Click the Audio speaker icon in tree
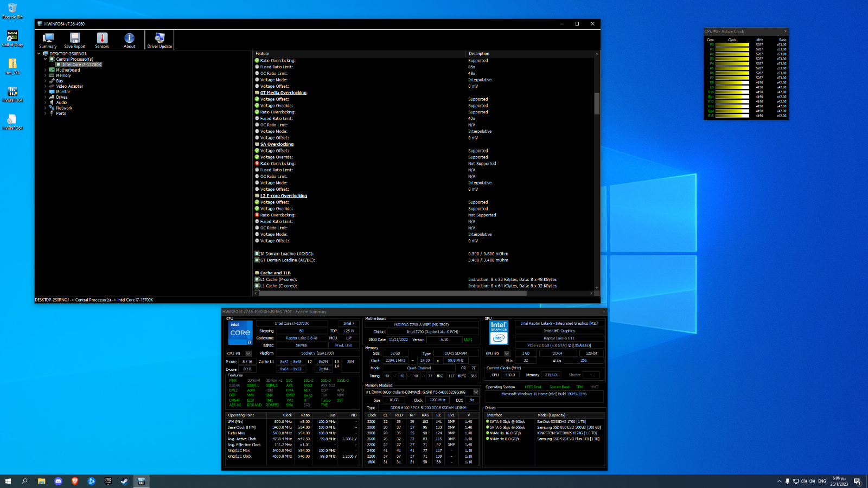 [x=52, y=102]
